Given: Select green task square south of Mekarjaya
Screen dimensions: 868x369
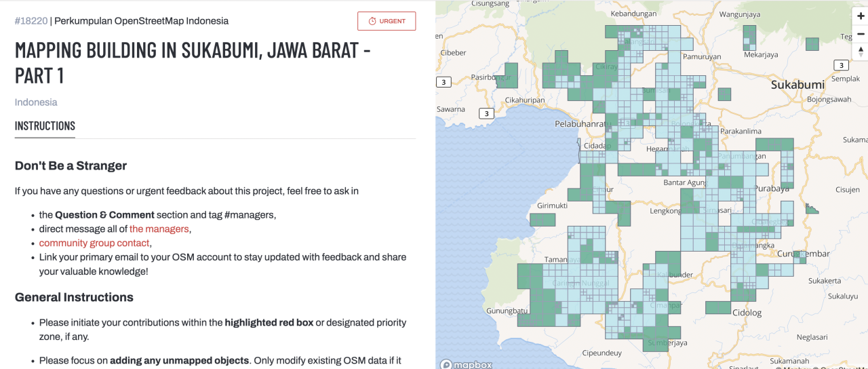Looking at the screenshot, I should [x=724, y=94].
